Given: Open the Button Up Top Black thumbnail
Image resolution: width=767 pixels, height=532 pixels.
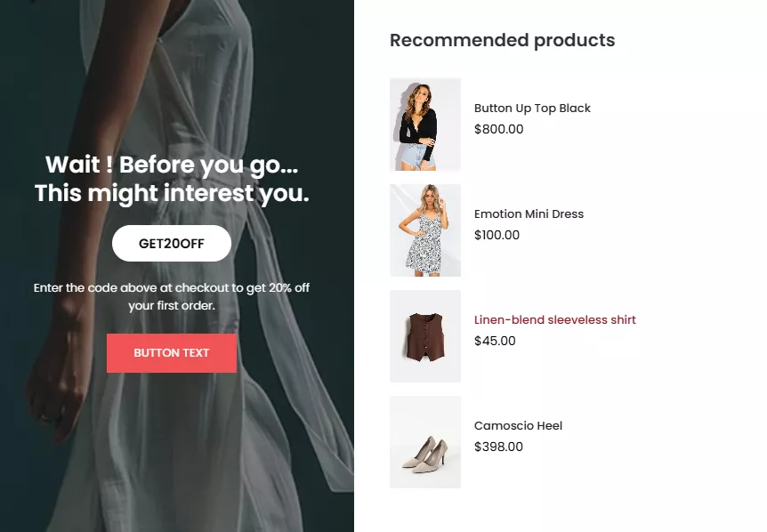Looking at the screenshot, I should point(425,125).
